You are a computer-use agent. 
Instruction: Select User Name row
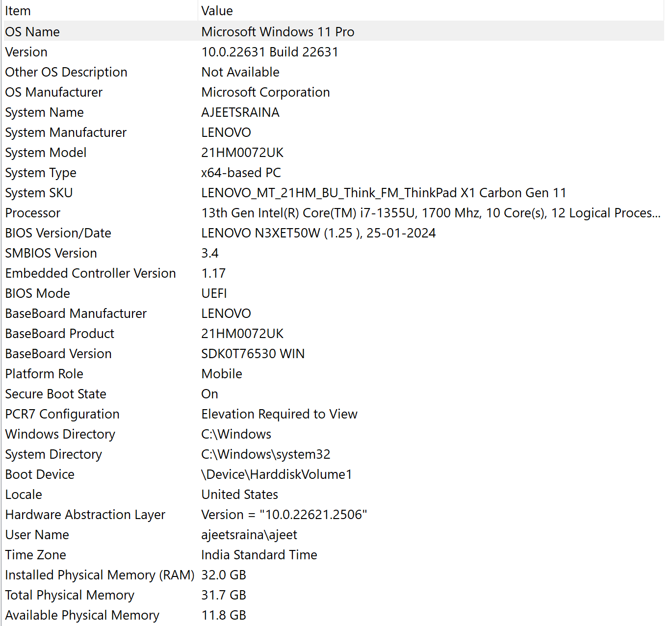coord(334,535)
